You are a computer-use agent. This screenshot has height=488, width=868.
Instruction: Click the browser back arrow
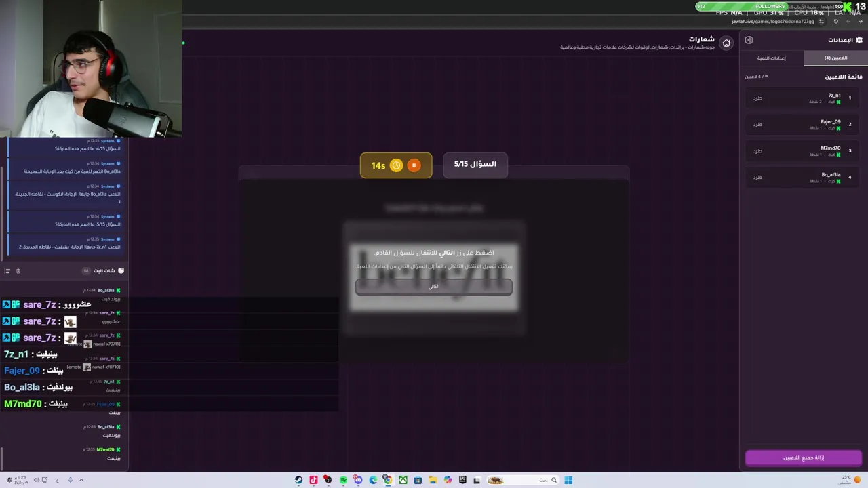[860, 21]
